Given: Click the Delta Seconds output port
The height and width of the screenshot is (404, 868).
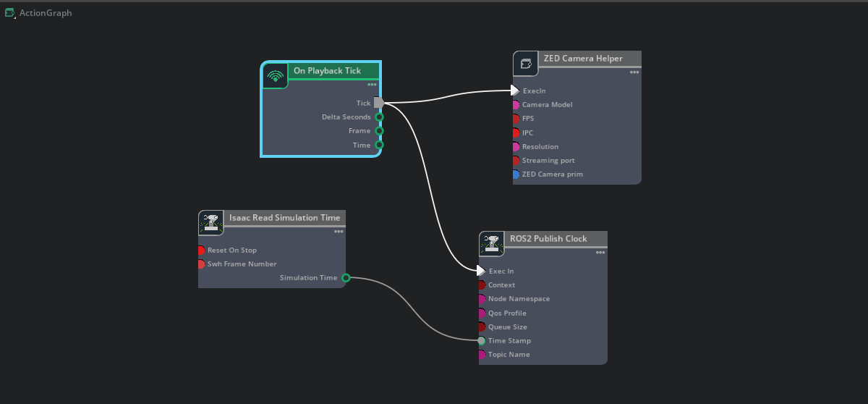Looking at the screenshot, I should [x=379, y=117].
